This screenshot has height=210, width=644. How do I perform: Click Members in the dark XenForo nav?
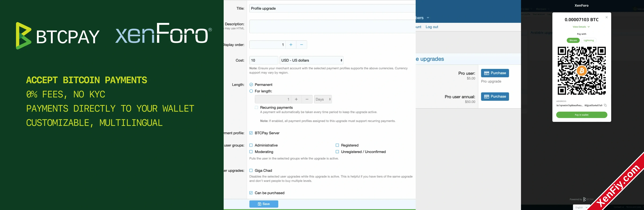[x=541, y=9]
